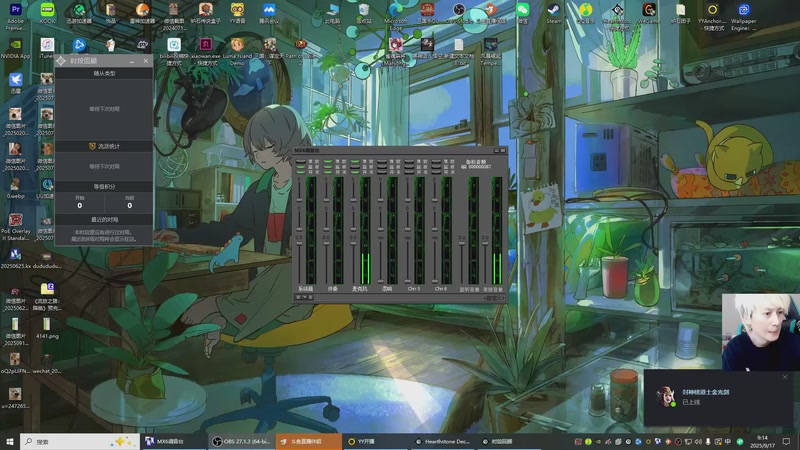
Task: Select the 随从类型 section header
Action: (104, 73)
